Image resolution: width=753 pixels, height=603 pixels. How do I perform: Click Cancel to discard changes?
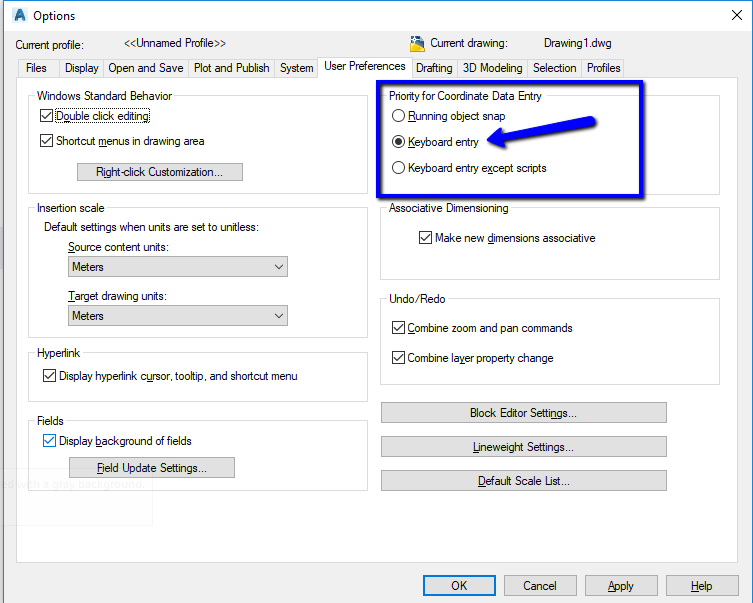coord(540,586)
